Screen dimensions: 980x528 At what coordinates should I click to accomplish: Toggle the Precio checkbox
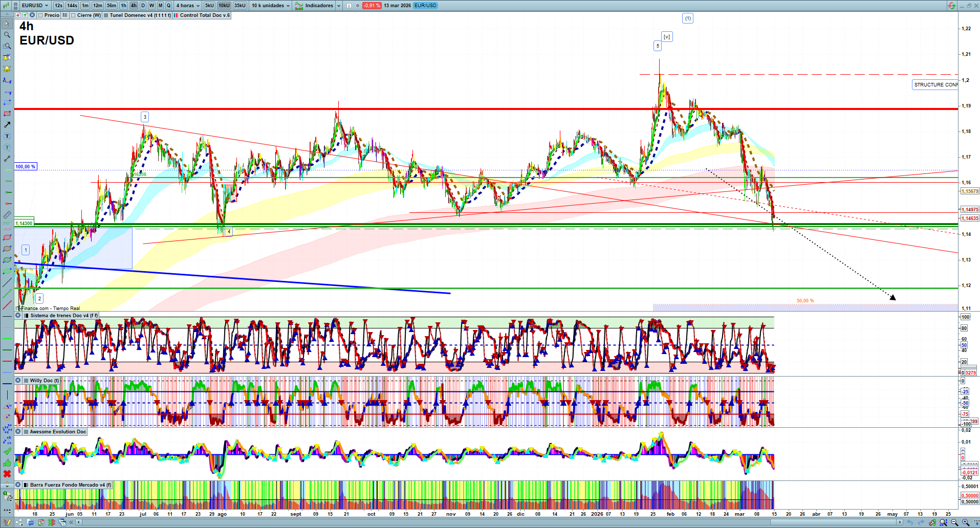pyautogui.click(x=41, y=15)
